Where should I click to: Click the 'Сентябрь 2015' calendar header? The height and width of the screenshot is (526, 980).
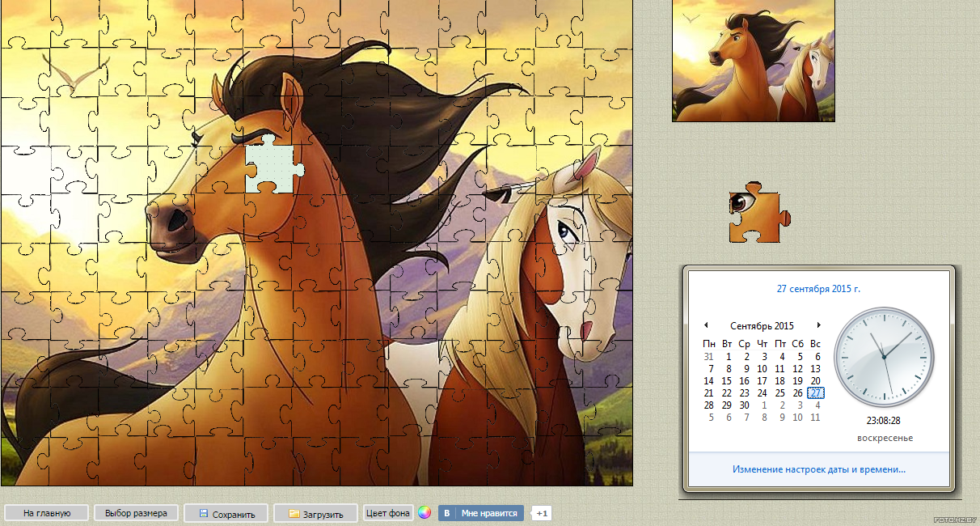tap(762, 326)
